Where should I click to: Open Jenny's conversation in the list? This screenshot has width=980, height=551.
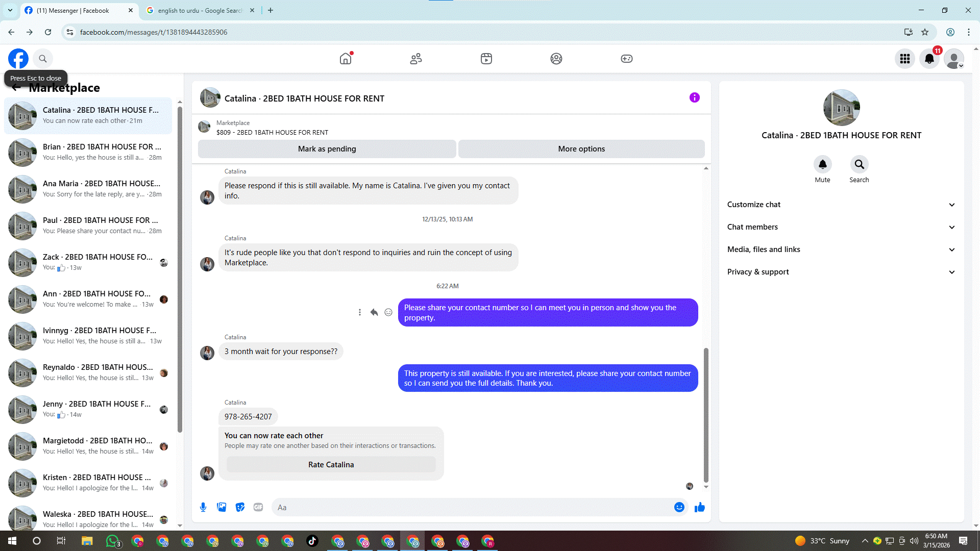click(x=88, y=409)
